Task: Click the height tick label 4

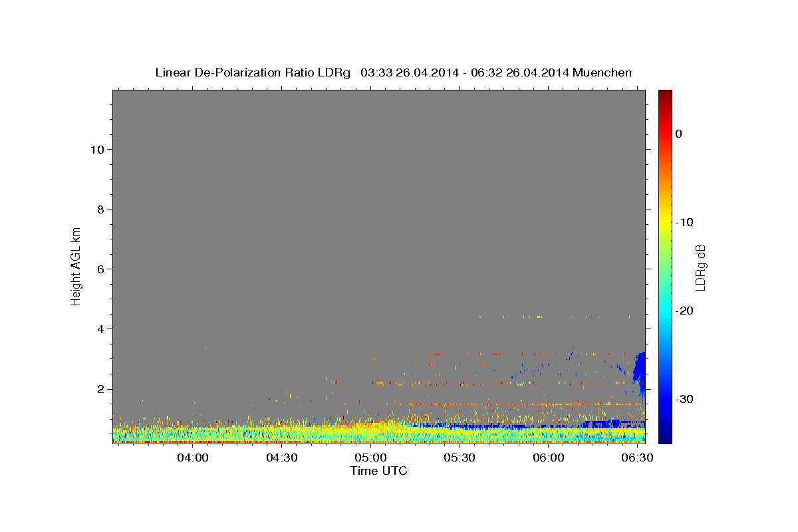Action: (x=100, y=329)
